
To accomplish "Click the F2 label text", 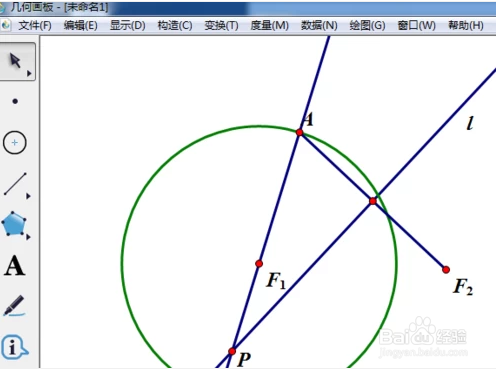I will (x=463, y=286).
